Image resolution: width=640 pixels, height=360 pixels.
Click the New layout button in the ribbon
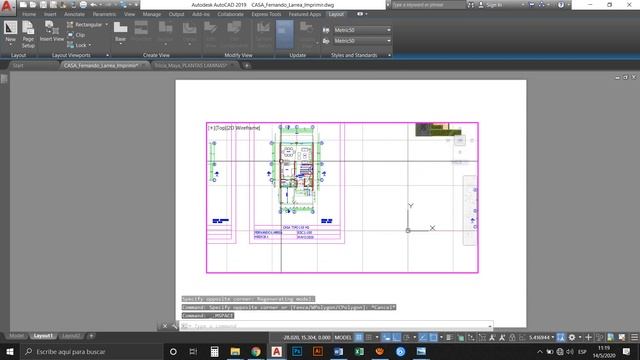(x=10, y=32)
